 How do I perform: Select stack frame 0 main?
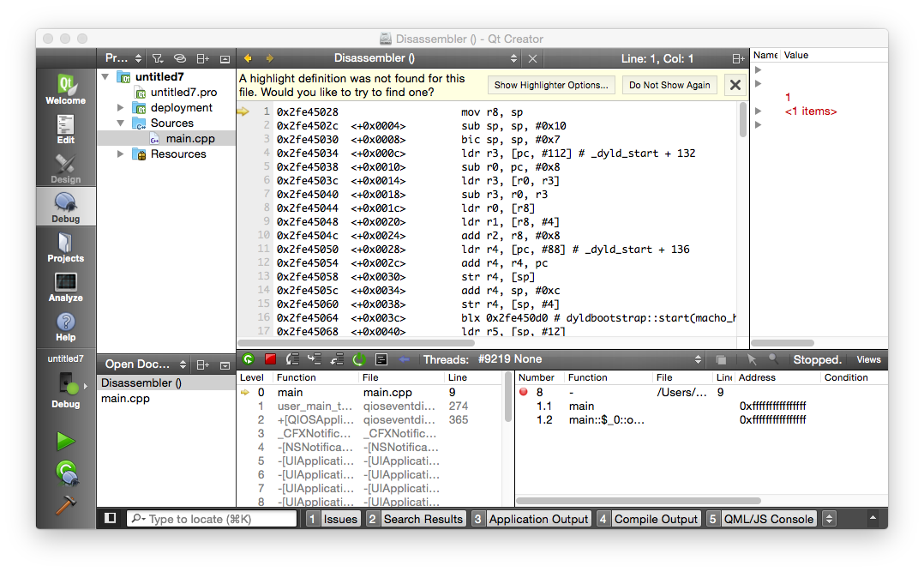pyautogui.click(x=369, y=392)
